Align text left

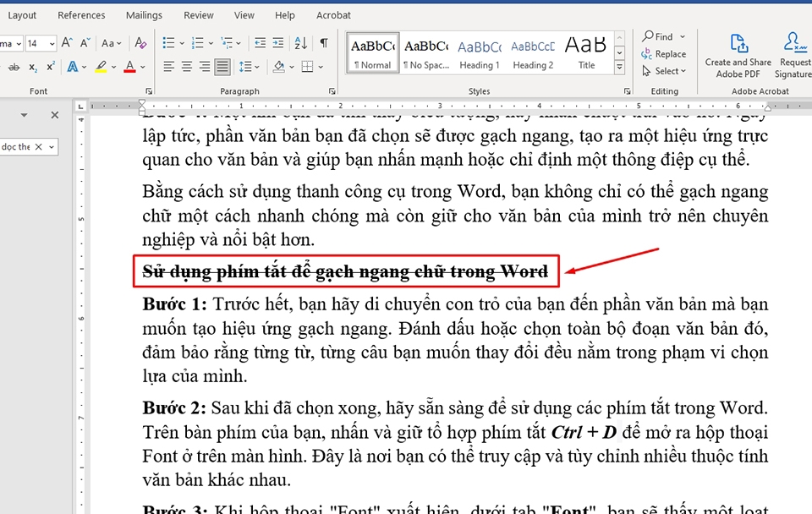169,67
